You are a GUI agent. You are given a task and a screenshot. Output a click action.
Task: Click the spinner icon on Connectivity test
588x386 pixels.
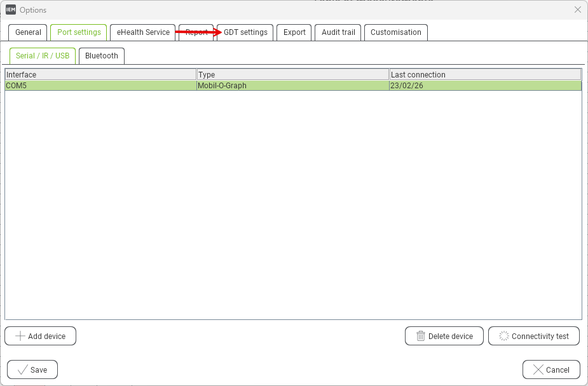point(504,336)
